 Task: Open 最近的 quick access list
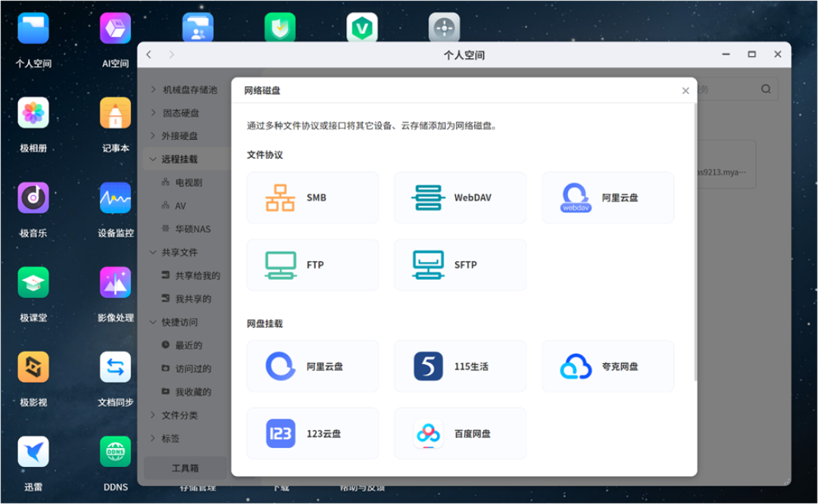click(x=187, y=345)
